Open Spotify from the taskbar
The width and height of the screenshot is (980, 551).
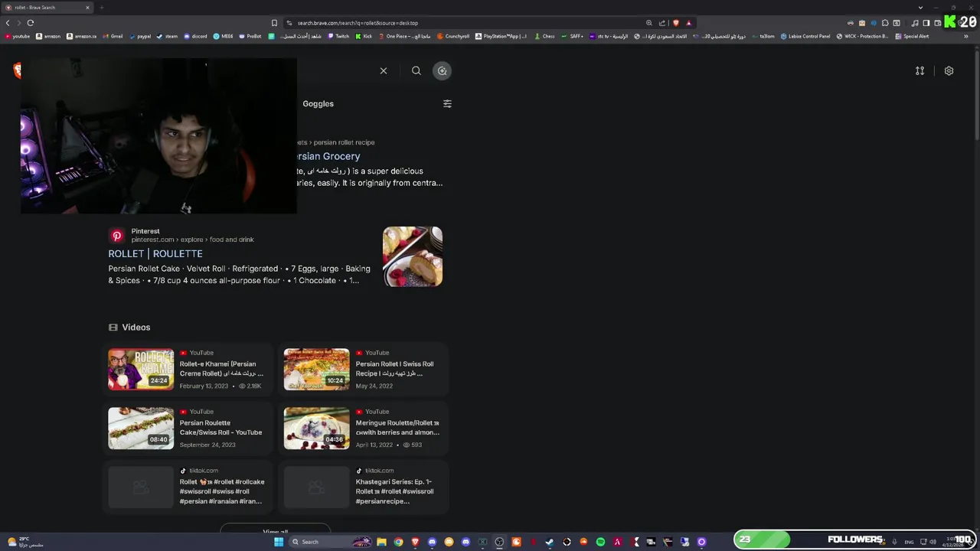(x=600, y=542)
